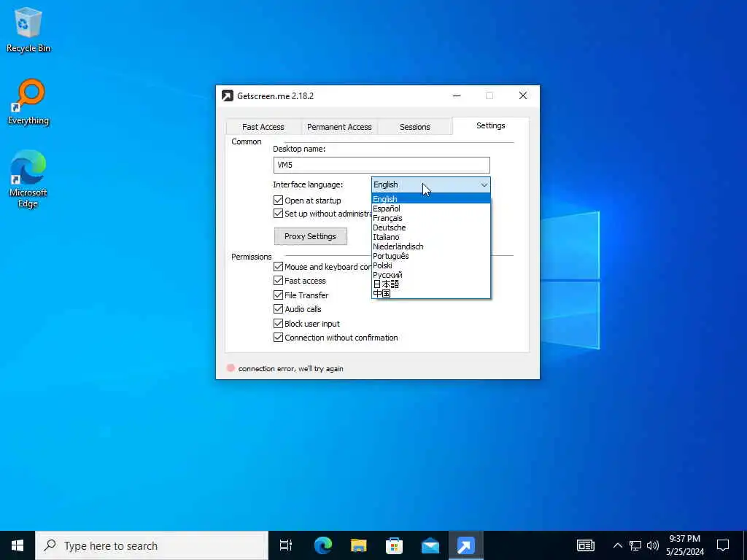Open the taskbar clock and date
747x560 pixels.
point(684,545)
